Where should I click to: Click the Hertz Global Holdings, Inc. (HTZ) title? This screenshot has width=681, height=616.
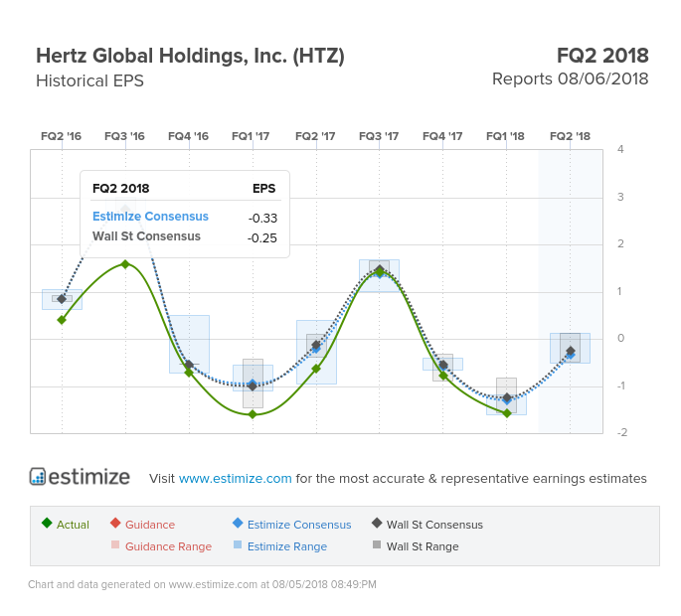pos(190,57)
